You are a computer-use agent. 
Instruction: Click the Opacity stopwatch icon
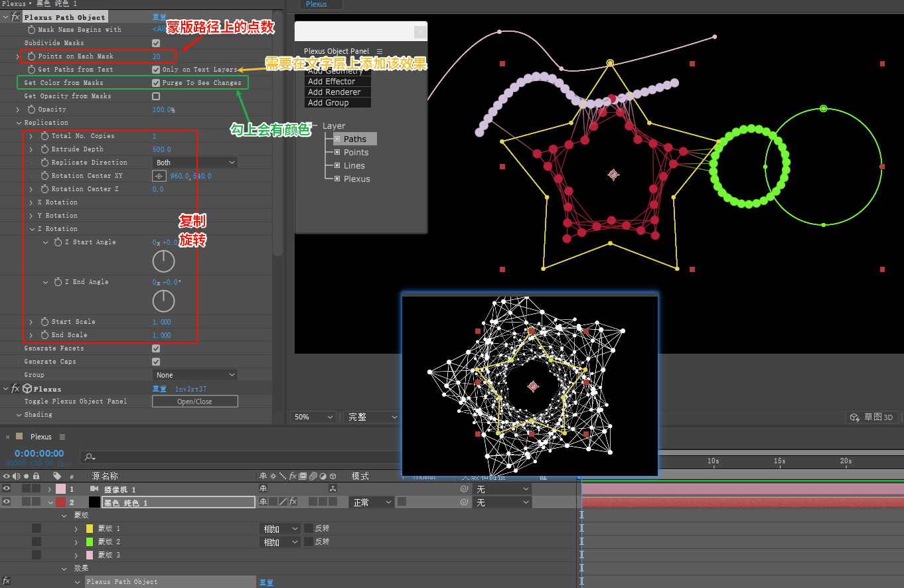[31, 110]
